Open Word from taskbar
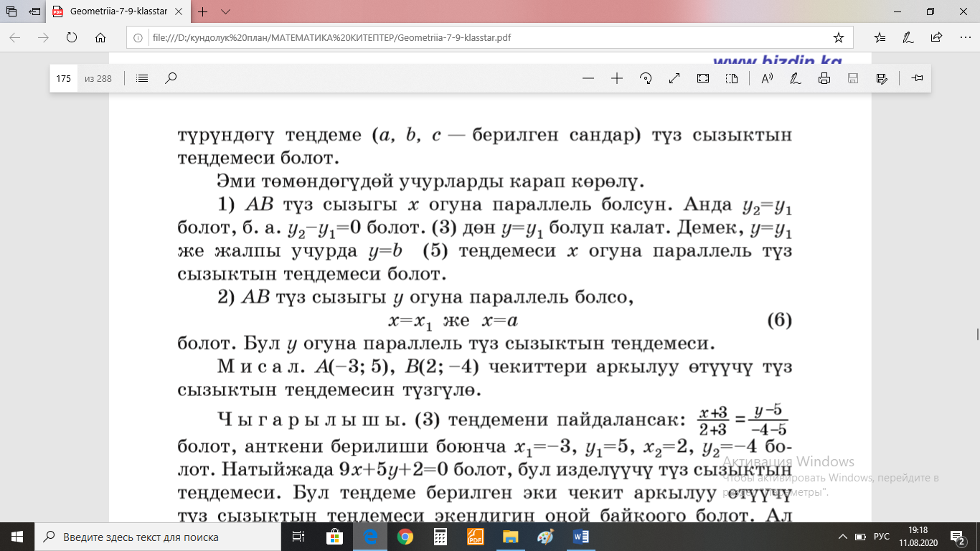 pos(581,537)
